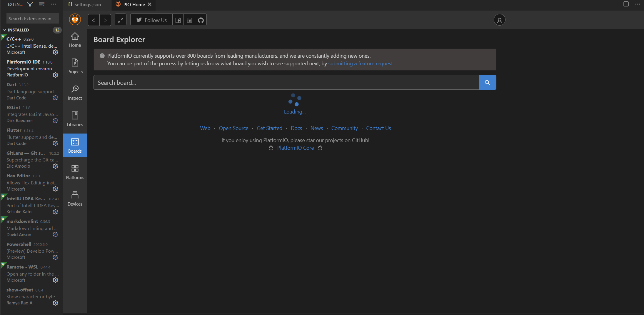
Task: Open the account login icon
Action: tap(499, 20)
